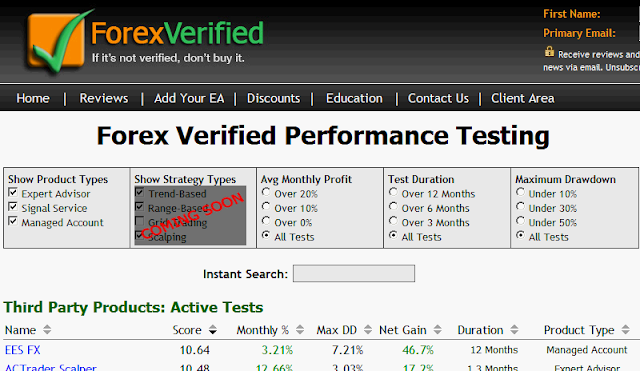Select All Tests under Maximum Drawdown
This screenshot has height=371, width=640.
(520, 235)
